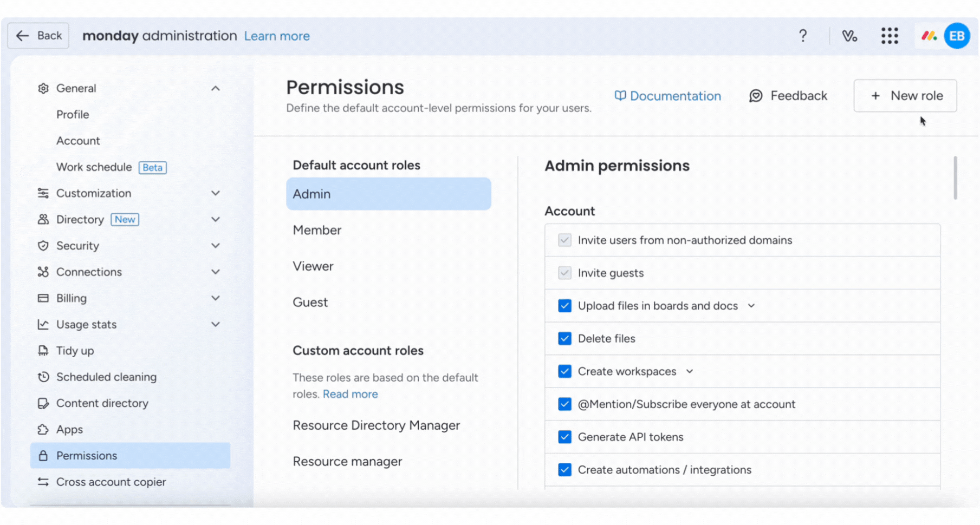Click the help question mark icon

pyautogui.click(x=803, y=36)
